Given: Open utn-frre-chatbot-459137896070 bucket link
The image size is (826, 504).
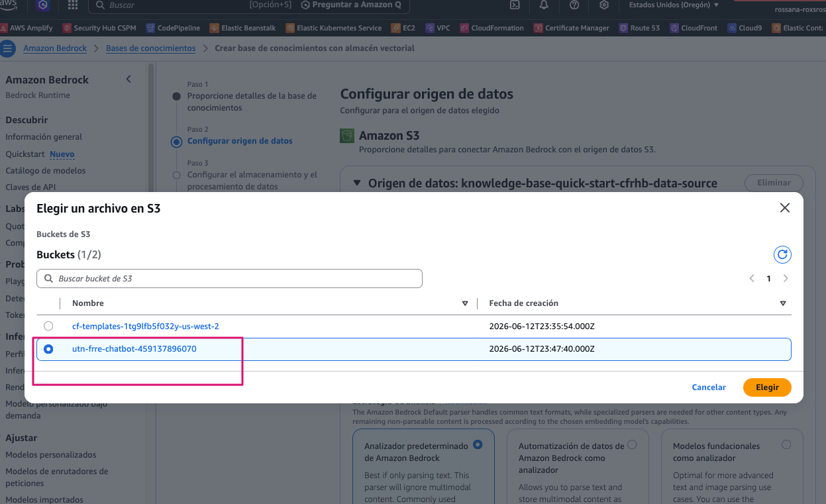Looking at the screenshot, I should pyautogui.click(x=134, y=349).
